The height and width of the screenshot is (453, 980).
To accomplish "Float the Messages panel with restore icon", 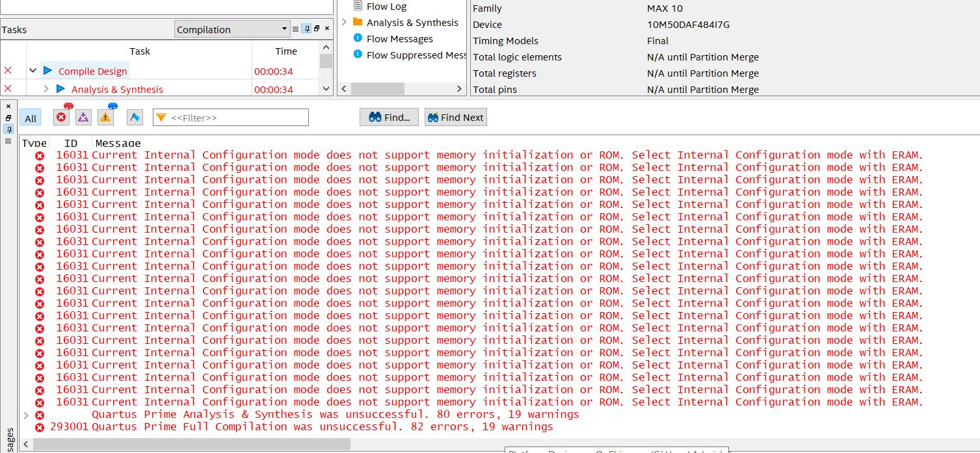I will click(x=8, y=118).
